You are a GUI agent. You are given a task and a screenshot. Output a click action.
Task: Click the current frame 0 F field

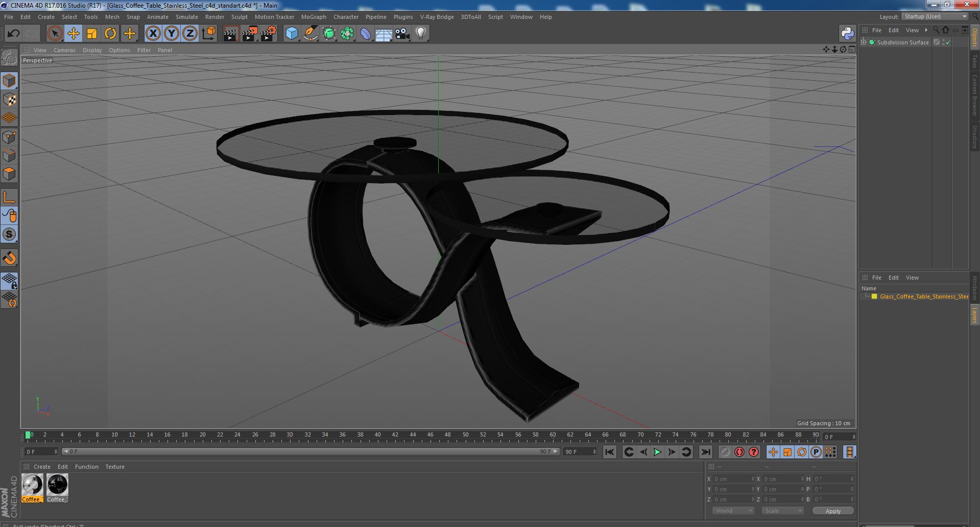pyautogui.click(x=41, y=452)
